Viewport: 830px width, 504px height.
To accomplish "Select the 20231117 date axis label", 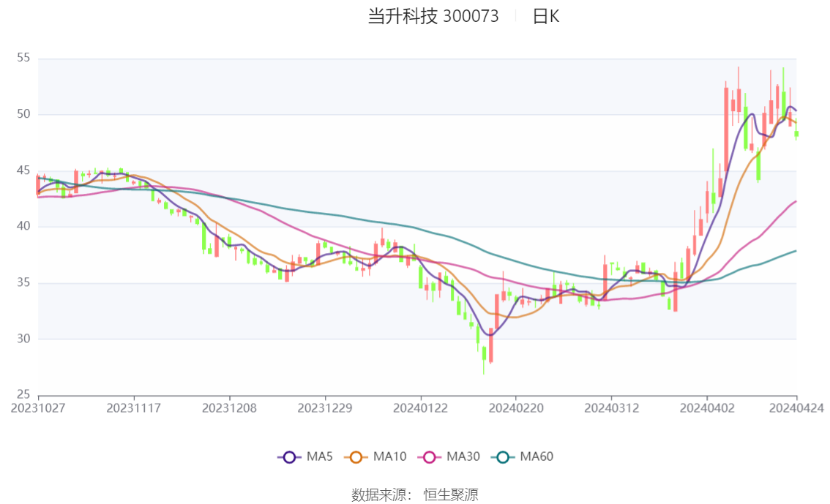I will click(x=133, y=408).
